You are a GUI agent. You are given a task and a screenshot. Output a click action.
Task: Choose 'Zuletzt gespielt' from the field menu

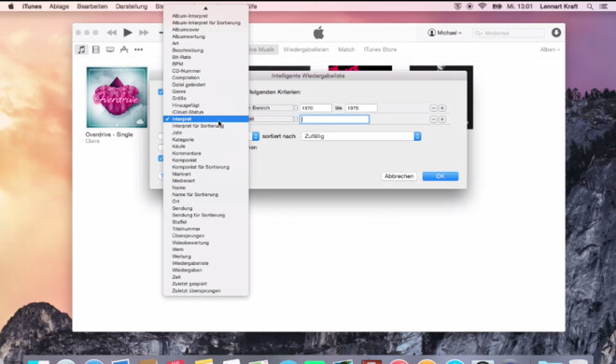pos(206,284)
